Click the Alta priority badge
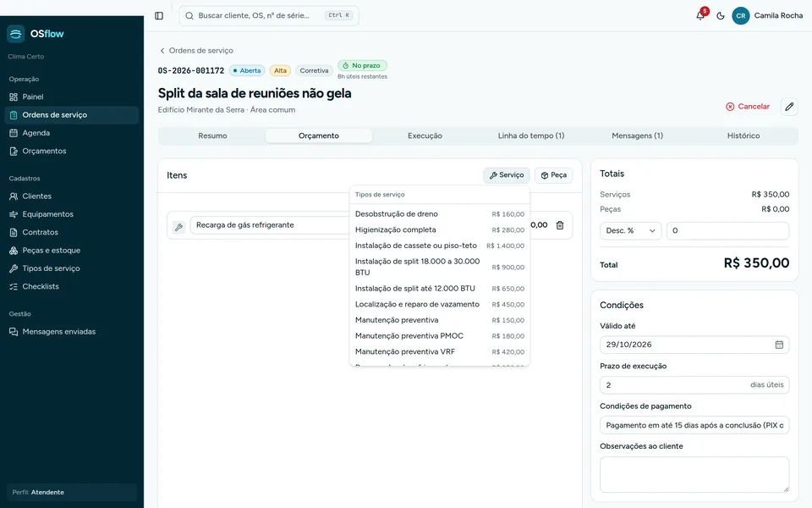Viewport: 812px width, 508px height. (280, 70)
